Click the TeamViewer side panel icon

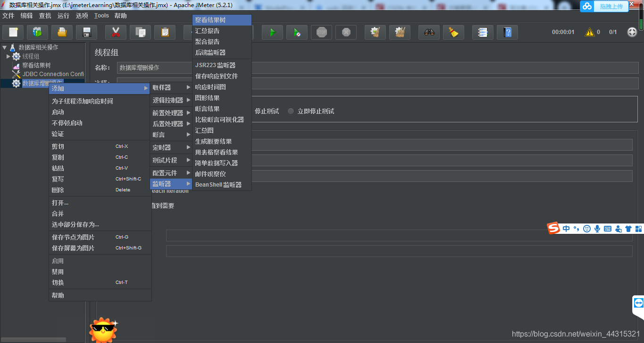point(638,303)
